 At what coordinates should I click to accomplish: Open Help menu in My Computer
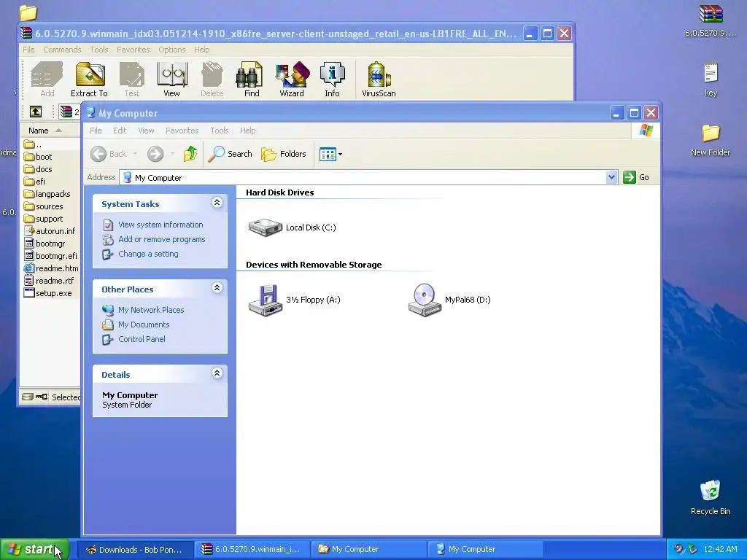coord(247,131)
